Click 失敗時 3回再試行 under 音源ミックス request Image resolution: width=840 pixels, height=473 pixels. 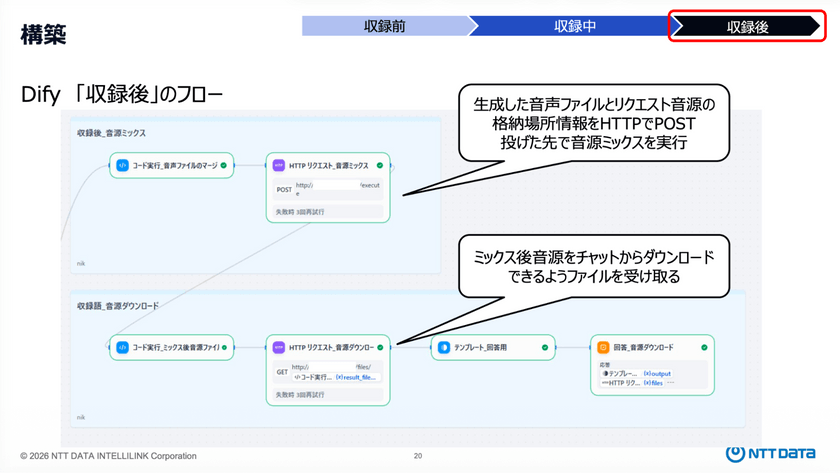click(300, 212)
